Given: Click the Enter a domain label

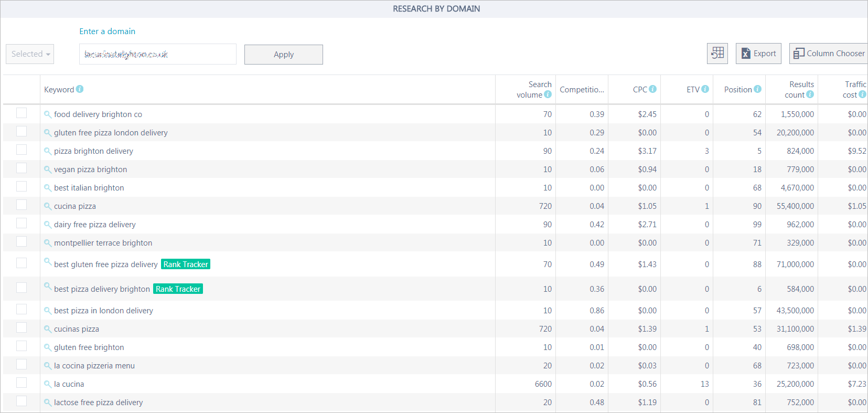Looking at the screenshot, I should 108,31.
